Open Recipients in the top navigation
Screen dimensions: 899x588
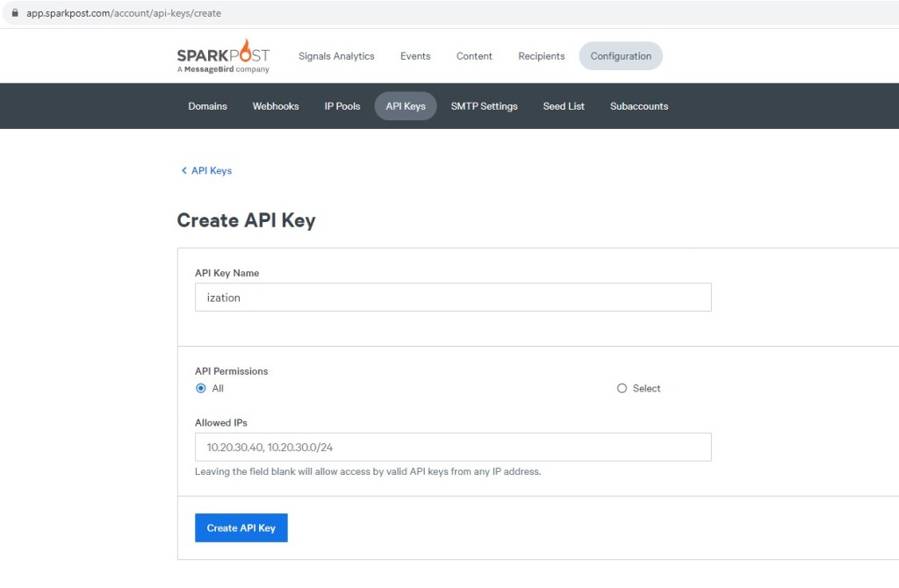pyautogui.click(x=542, y=56)
